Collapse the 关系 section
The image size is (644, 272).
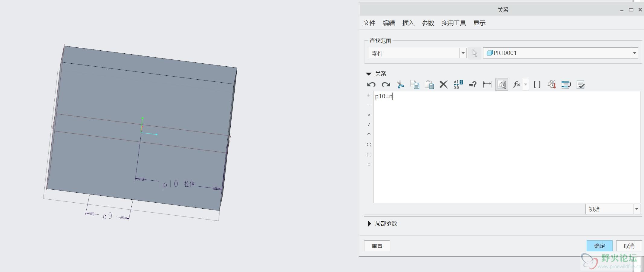(369, 74)
